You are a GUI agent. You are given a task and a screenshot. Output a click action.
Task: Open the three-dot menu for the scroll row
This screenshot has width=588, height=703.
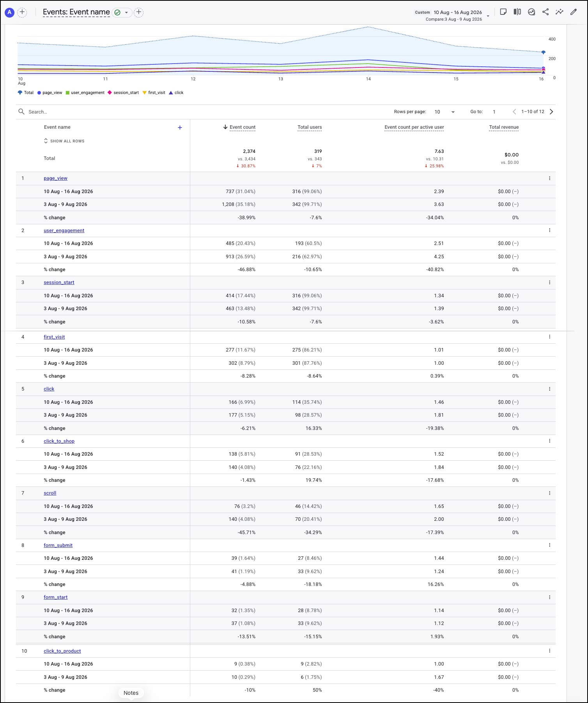tap(550, 493)
